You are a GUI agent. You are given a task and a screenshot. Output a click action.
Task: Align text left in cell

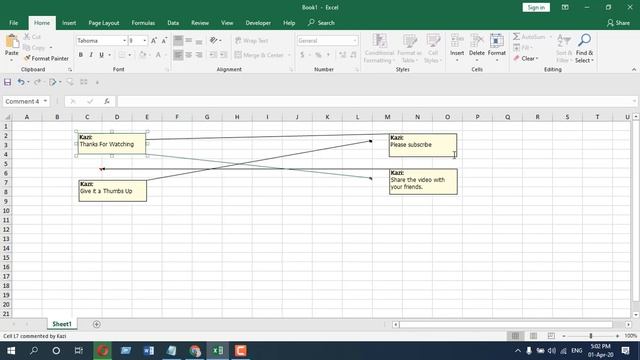(x=178, y=55)
